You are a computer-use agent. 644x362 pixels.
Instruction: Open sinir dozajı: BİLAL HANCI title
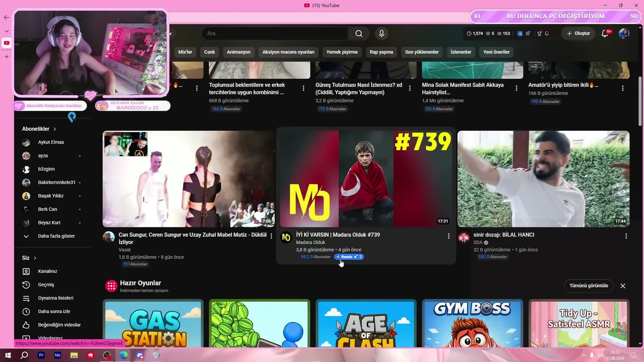coord(504,235)
